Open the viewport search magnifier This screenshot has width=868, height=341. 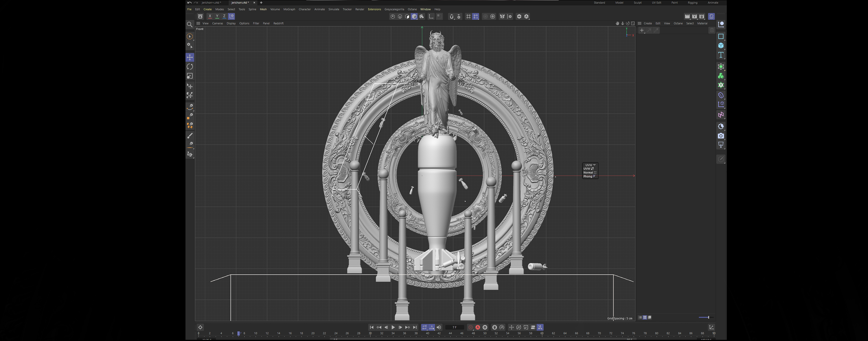(x=190, y=25)
